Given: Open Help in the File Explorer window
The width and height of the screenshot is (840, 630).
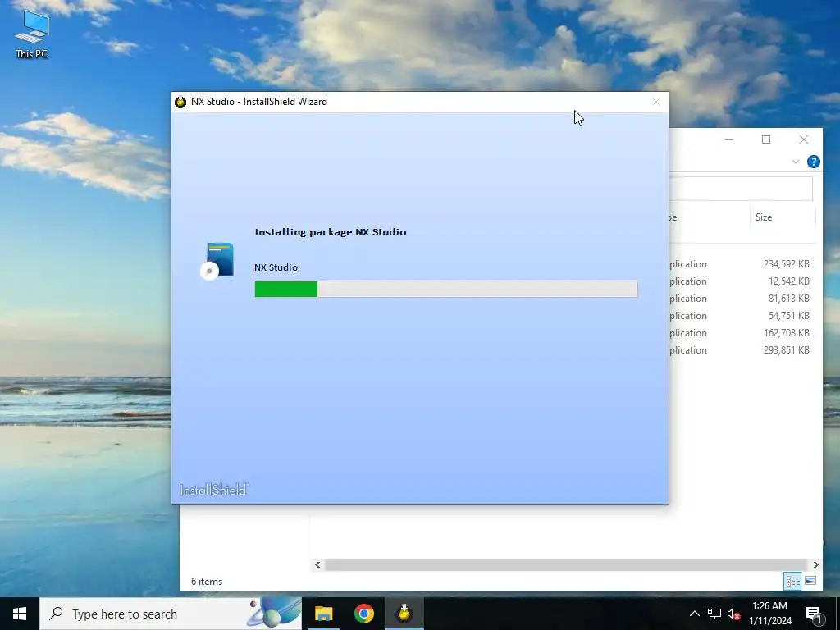Looking at the screenshot, I should [x=813, y=162].
